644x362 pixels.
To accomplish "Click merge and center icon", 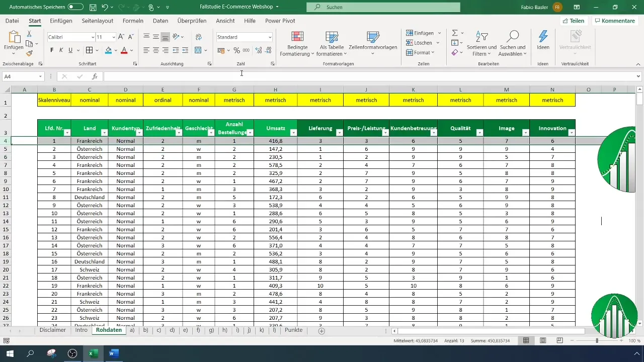I will point(198,50).
